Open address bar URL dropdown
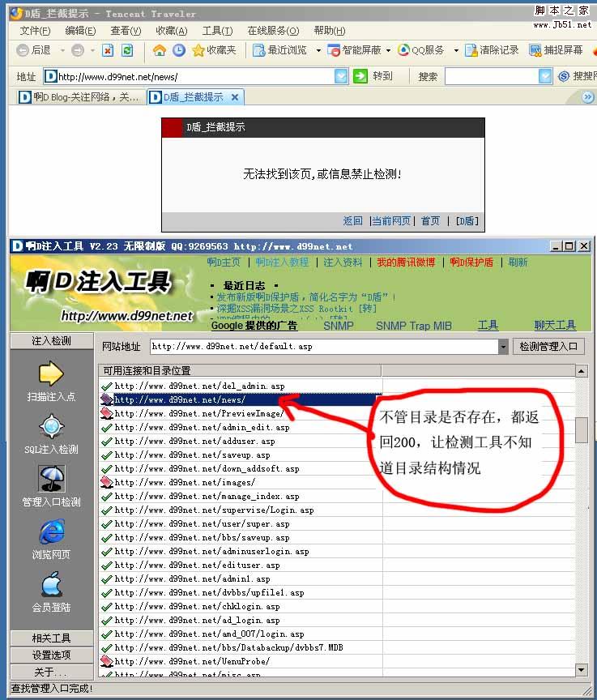The image size is (597, 700). [x=341, y=76]
